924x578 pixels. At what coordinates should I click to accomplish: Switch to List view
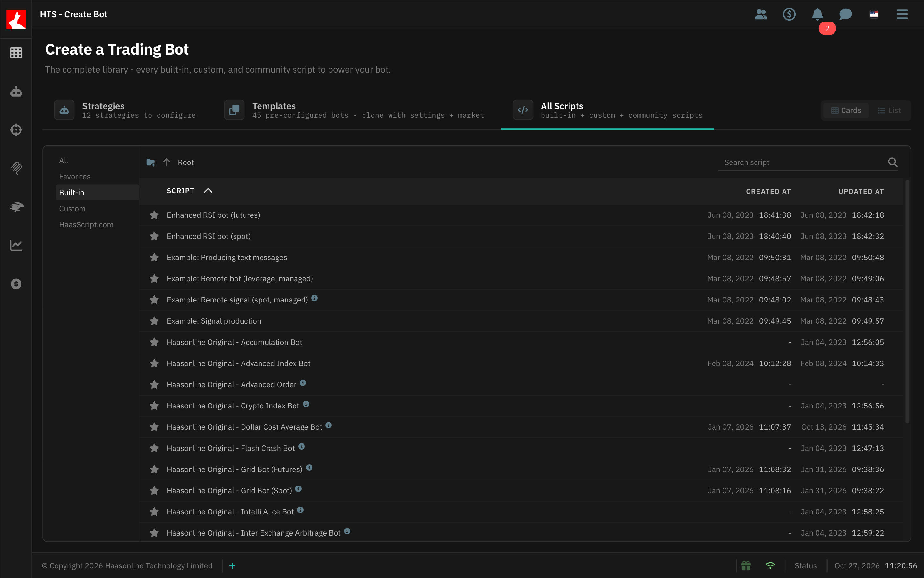tap(889, 110)
